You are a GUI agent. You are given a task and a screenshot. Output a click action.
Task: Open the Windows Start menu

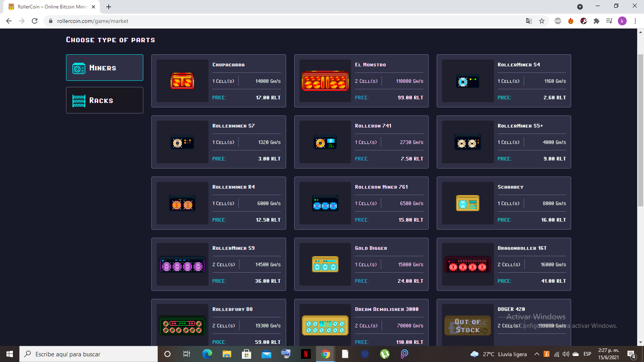[x=10, y=354]
